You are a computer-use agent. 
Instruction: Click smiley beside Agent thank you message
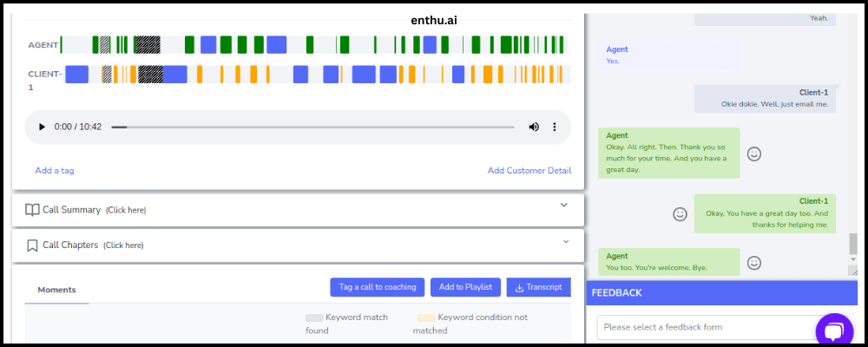coord(754,154)
